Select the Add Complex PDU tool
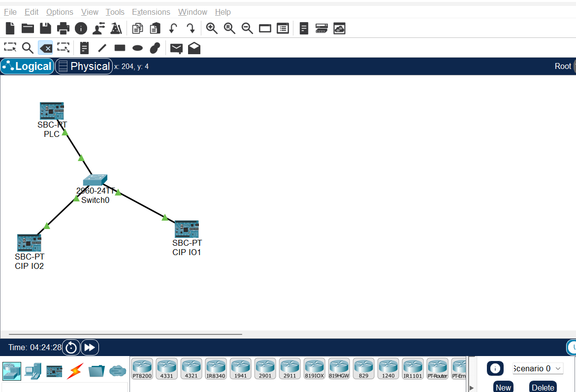 (x=193, y=48)
